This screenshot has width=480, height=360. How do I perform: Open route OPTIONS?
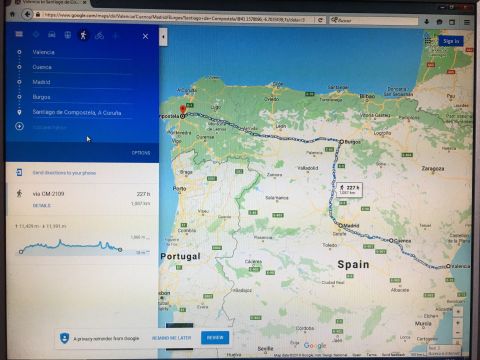click(141, 153)
